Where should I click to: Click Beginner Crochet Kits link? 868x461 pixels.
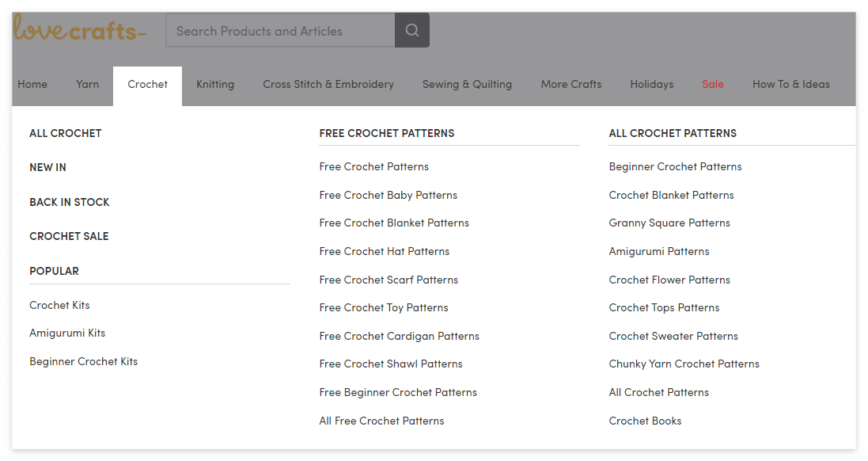pyautogui.click(x=84, y=361)
